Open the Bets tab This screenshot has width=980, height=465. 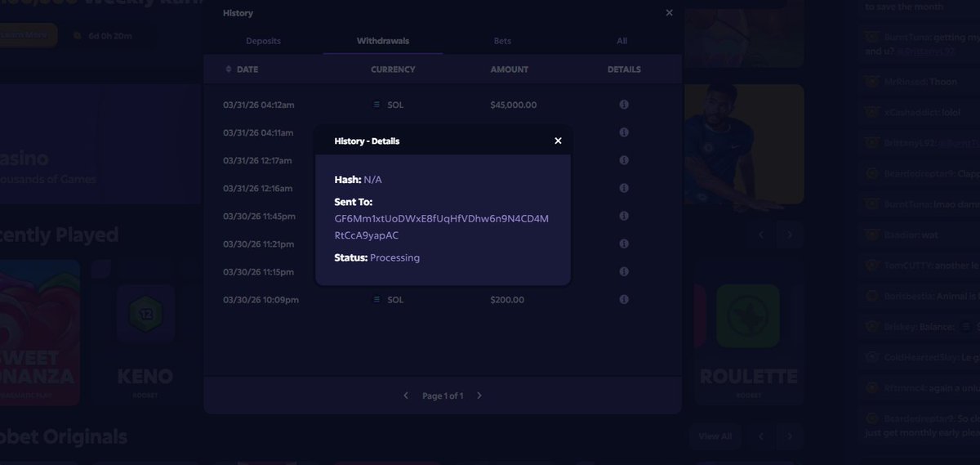(x=502, y=41)
